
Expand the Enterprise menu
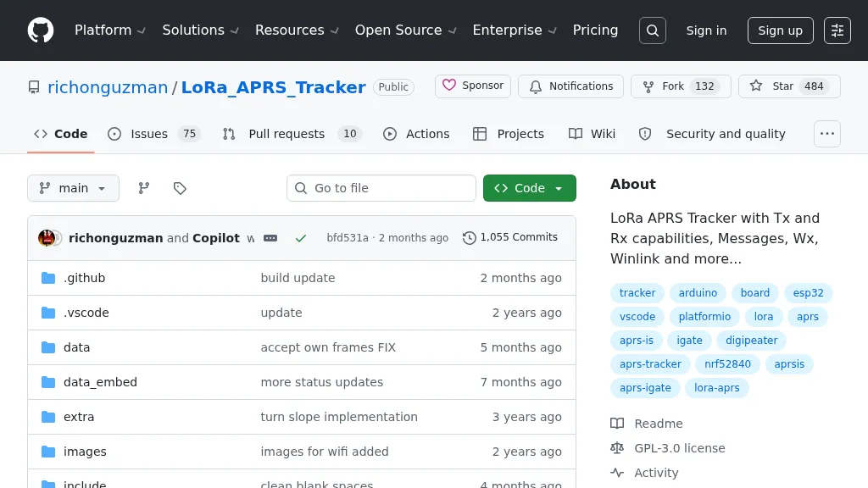click(x=515, y=30)
